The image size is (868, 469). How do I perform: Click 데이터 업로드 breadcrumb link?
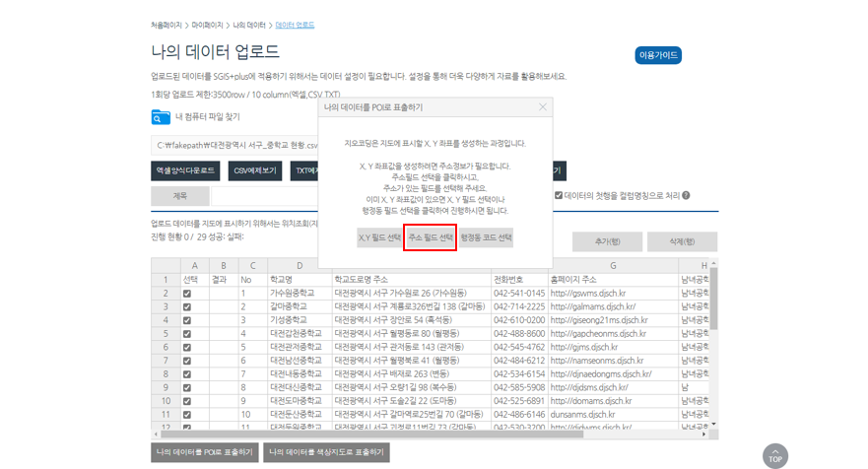coord(295,26)
